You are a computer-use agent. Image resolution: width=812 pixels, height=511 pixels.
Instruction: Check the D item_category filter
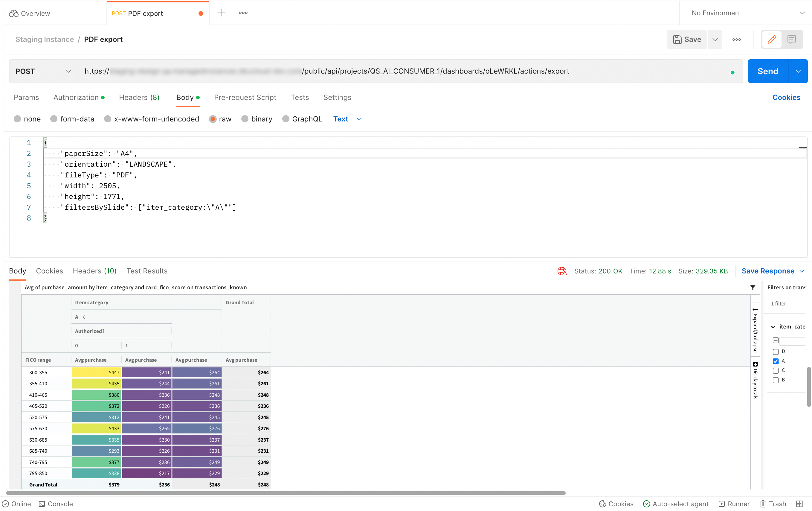coord(776,351)
